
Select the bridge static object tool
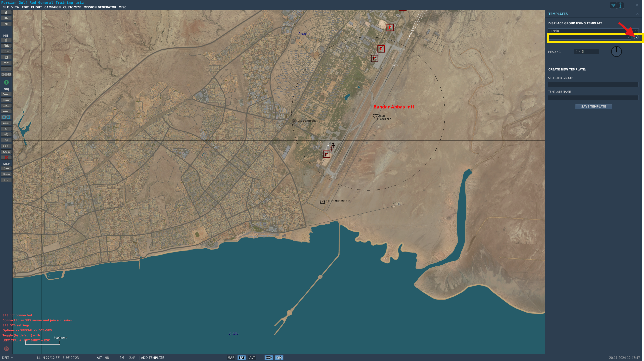point(6,123)
